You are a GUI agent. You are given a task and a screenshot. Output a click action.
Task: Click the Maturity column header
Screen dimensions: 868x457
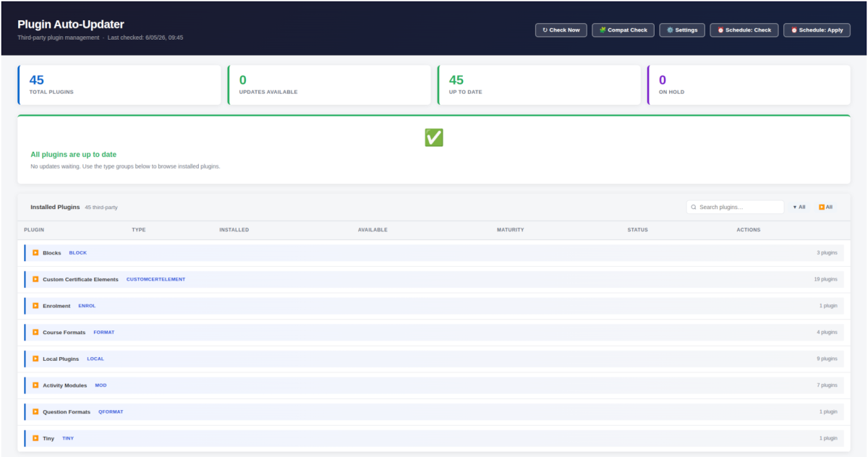click(511, 230)
